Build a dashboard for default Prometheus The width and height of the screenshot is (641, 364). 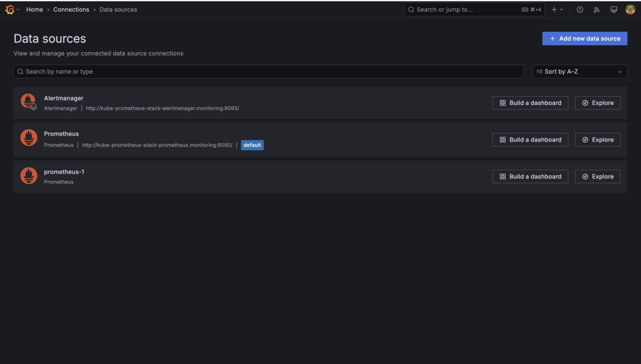pos(530,140)
